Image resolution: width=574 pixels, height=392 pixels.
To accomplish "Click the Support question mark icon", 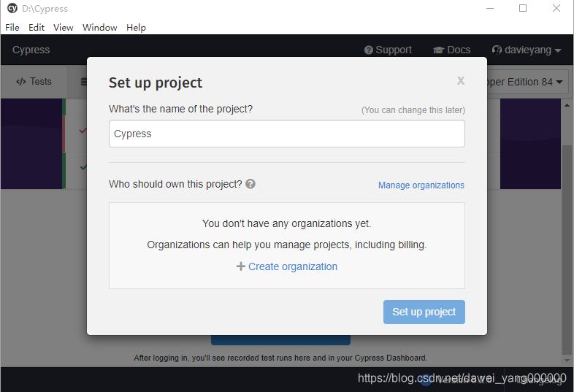I will (x=369, y=50).
